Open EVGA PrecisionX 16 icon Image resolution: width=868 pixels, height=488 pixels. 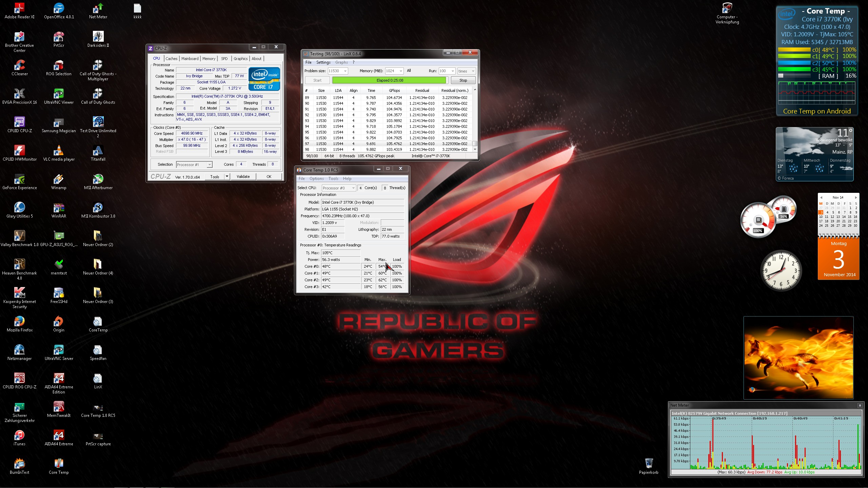click(x=19, y=96)
